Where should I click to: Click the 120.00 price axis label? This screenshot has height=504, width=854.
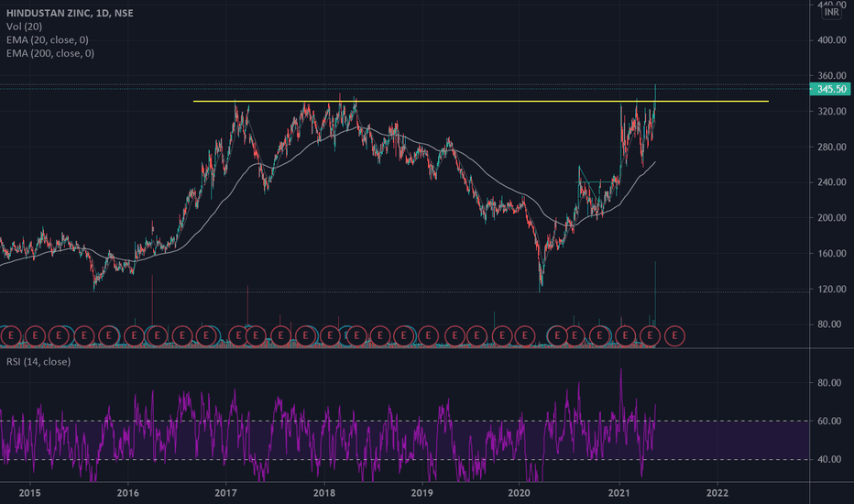coord(832,290)
